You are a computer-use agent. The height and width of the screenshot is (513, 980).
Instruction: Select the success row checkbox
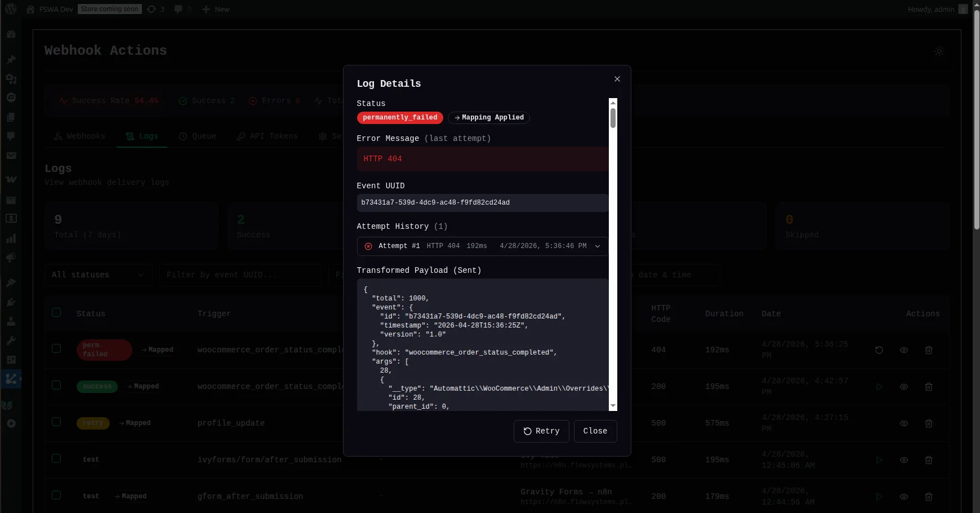[56, 385]
